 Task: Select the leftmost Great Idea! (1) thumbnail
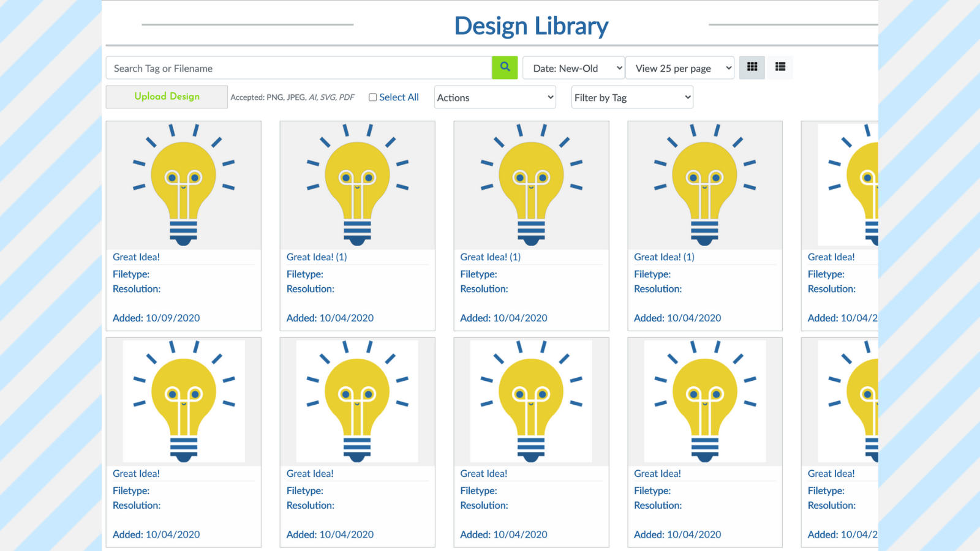[357, 185]
